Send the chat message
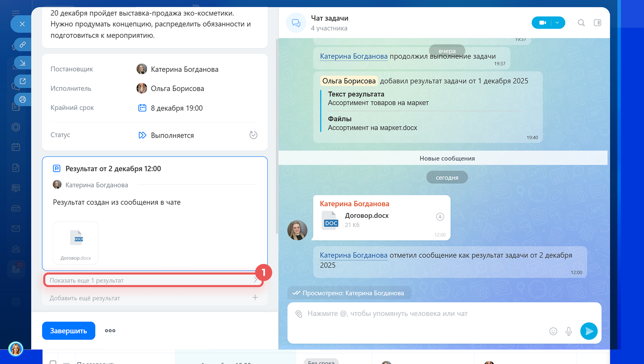Viewport: 644px width, 364px height. pyautogui.click(x=589, y=331)
